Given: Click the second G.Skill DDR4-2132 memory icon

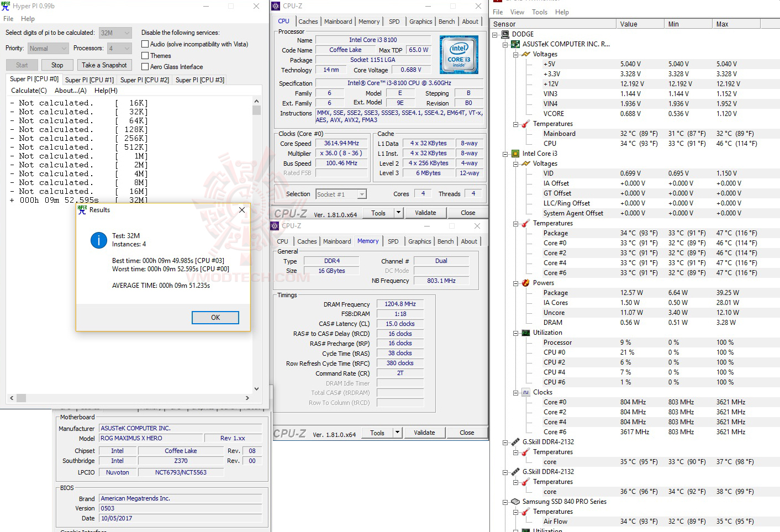Looking at the screenshot, I should [x=515, y=472].
